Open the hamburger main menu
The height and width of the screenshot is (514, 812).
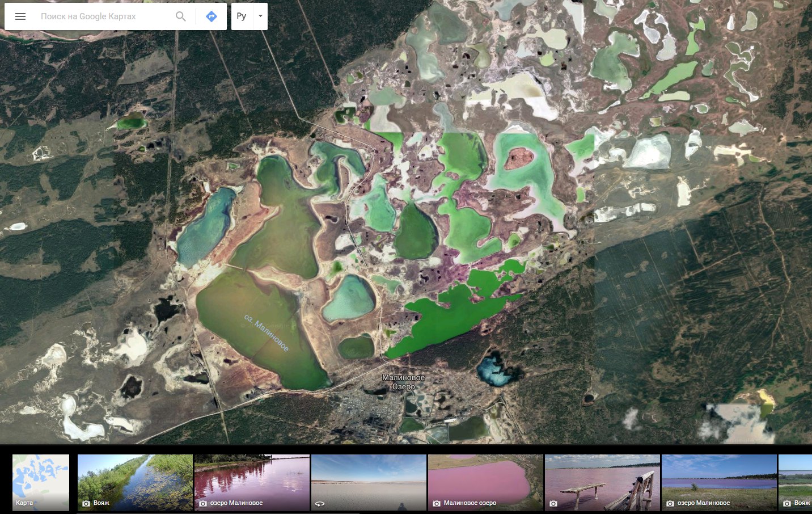pos(20,16)
